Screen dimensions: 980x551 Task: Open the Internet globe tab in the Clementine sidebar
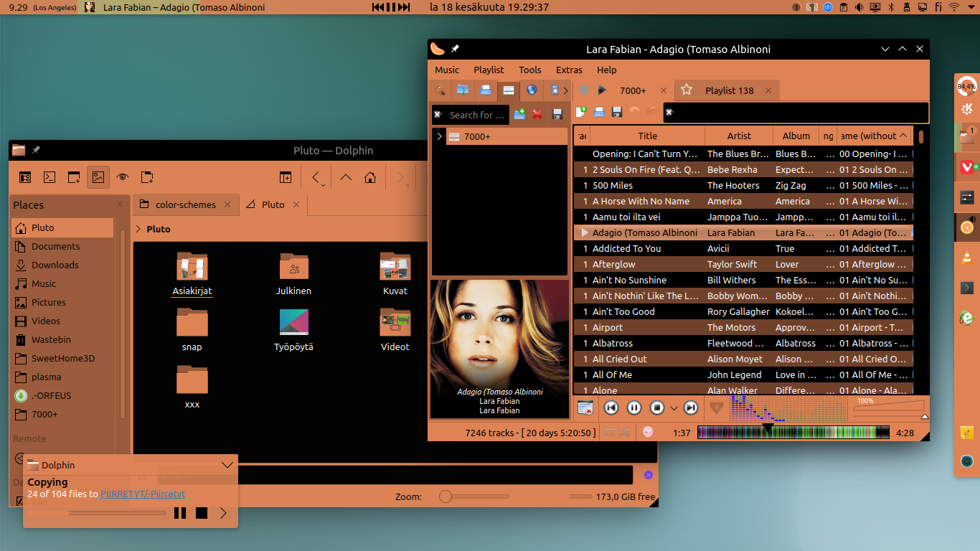click(532, 90)
